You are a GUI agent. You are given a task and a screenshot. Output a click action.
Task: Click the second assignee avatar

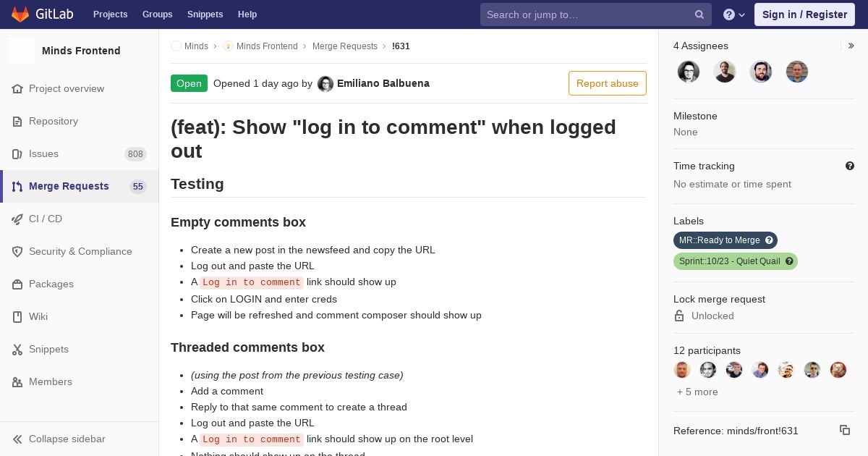tap(725, 72)
